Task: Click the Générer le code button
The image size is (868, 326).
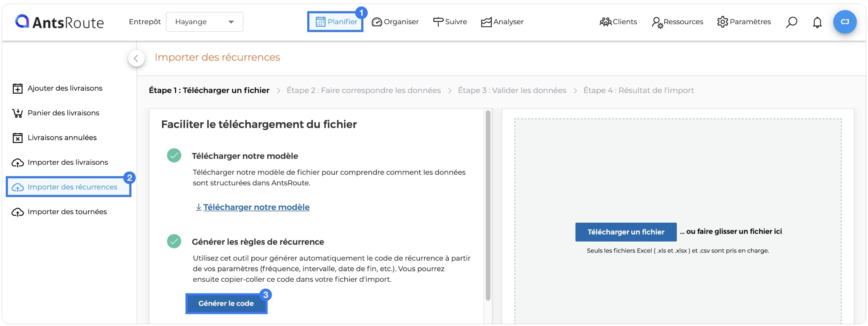Action: [226, 304]
